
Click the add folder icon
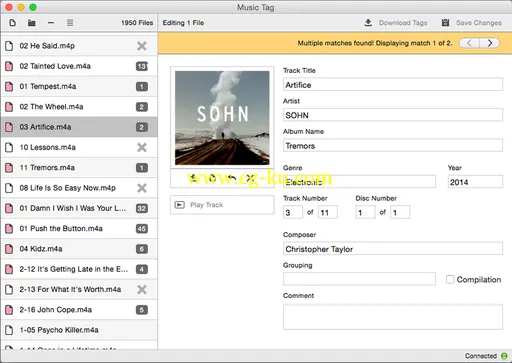(32, 23)
